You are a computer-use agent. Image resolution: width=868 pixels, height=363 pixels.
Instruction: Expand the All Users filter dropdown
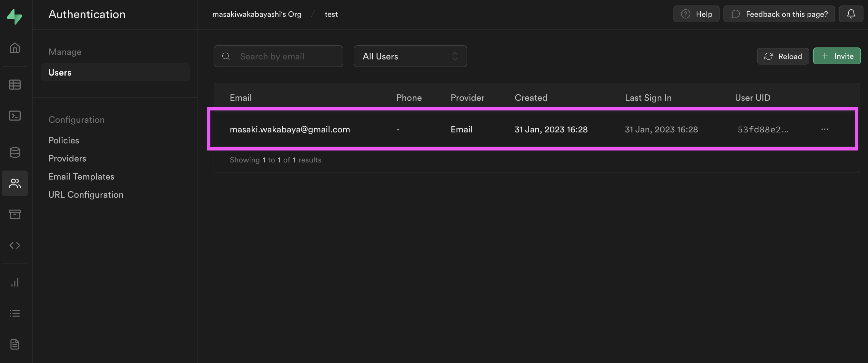pyautogui.click(x=410, y=56)
